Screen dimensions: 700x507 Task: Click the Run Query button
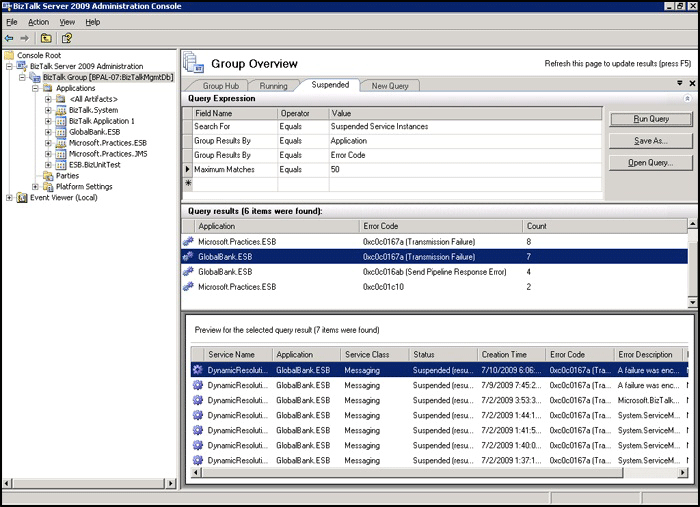point(651,119)
